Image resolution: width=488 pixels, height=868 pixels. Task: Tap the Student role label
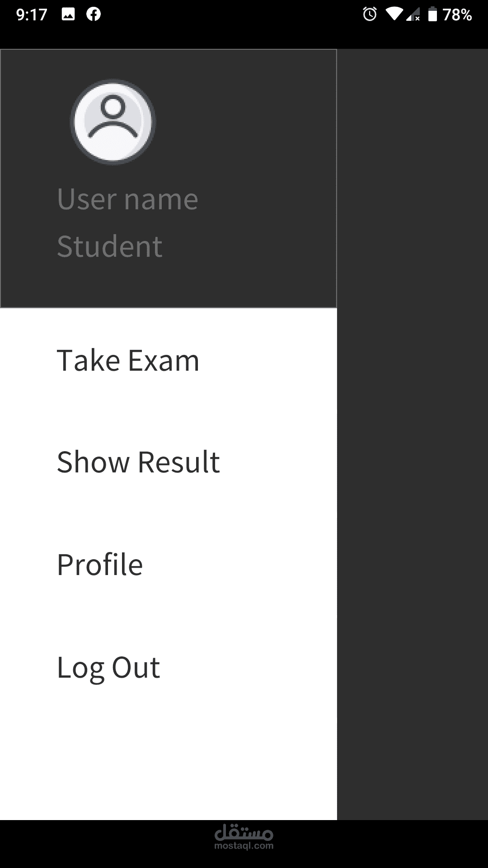coord(109,246)
